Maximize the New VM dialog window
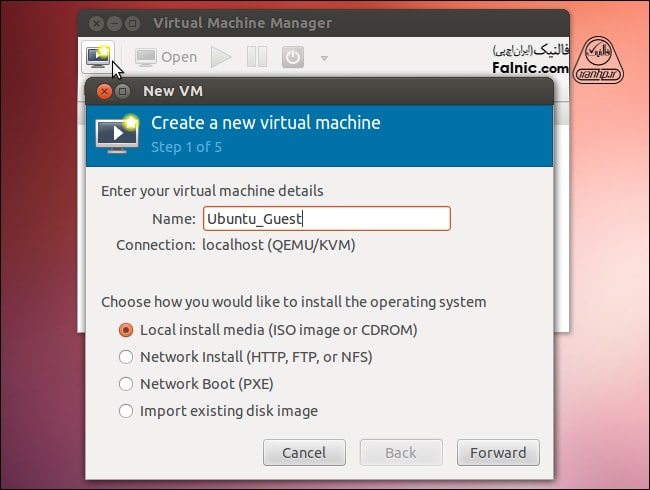This screenshot has width=650, height=490. [x=123, y=91]
